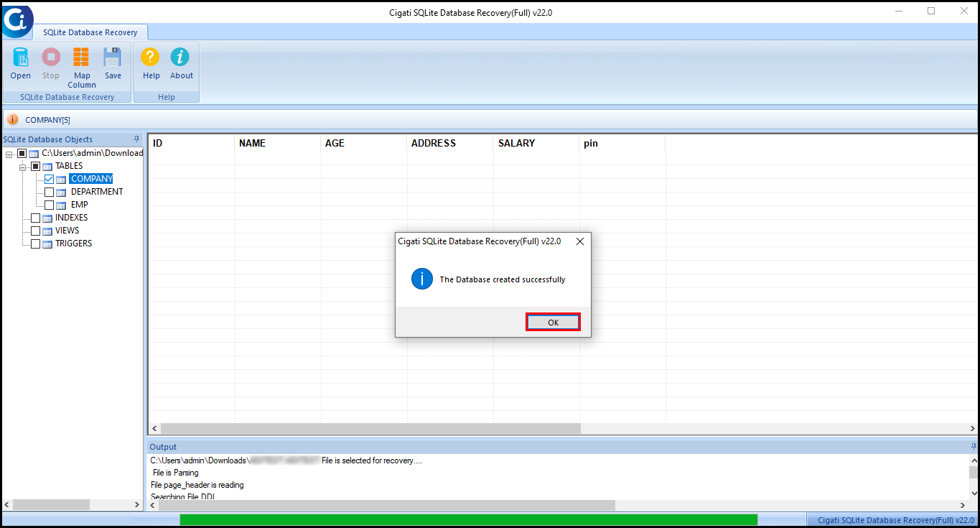Image resolution: width=980 pixels, height=528 pixels.
Task: Click the icon next to VIEWS
Action: pos(47,231)
